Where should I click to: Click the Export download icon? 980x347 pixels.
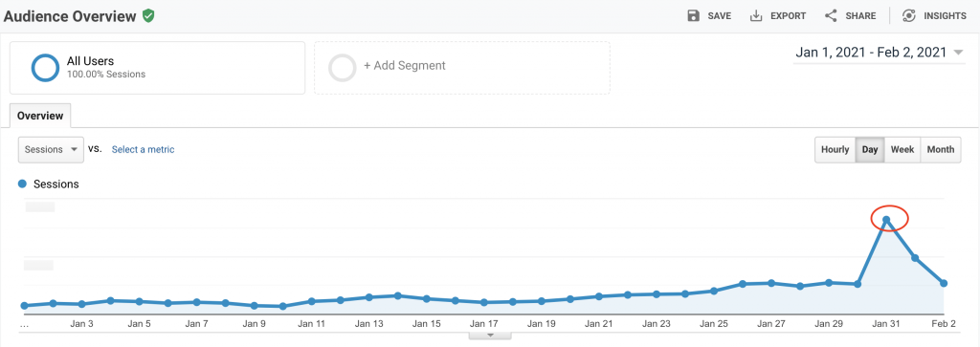pos(756,16)
